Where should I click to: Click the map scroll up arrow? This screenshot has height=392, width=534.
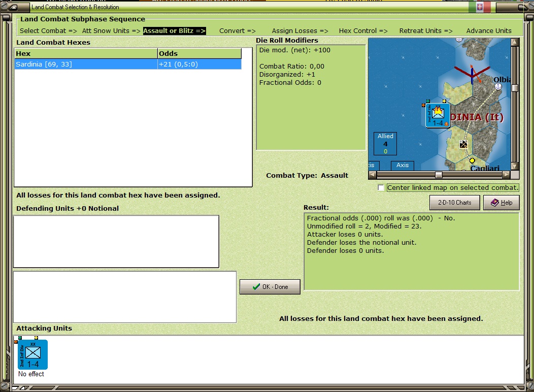point(515,42)
